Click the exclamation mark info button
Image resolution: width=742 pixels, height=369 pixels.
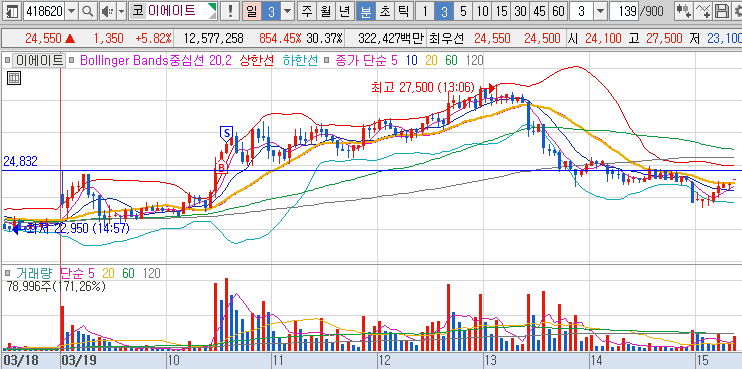(230, 11)
